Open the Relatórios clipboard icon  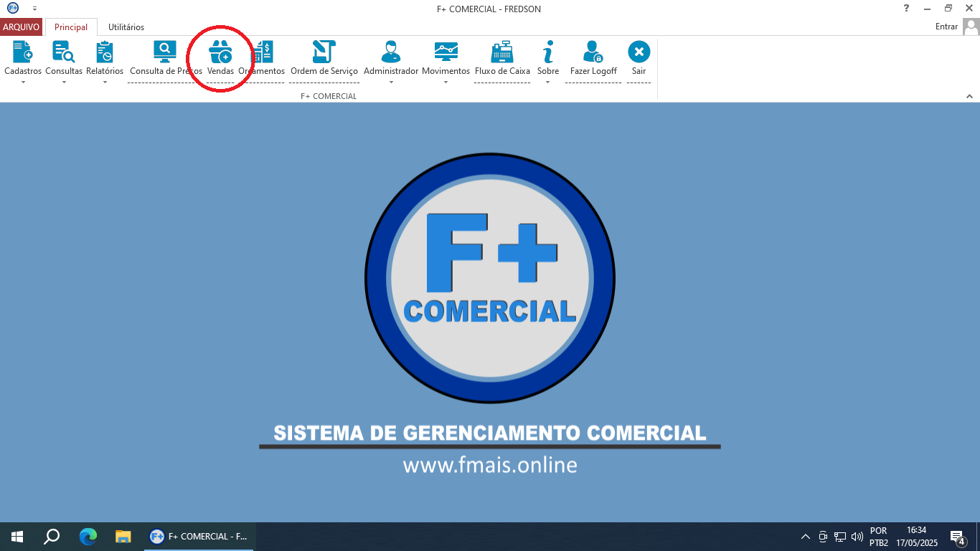click(105, 52)
